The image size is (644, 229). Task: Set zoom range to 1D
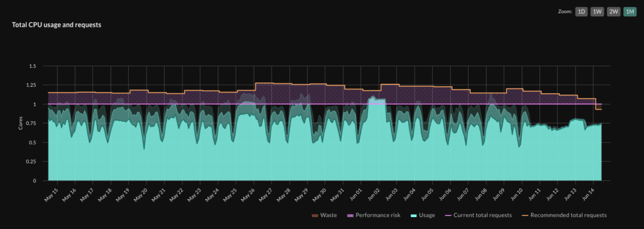(x=581, y=12)
